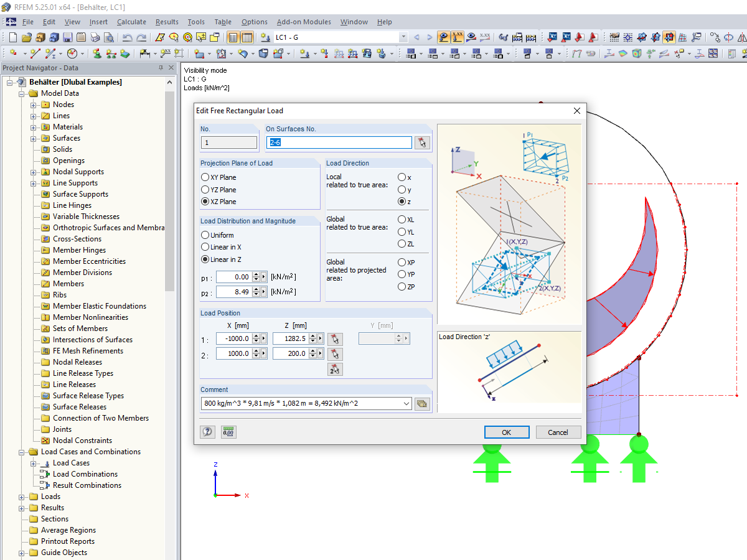Open the LC1 - G load case dropdown
This screenshot has height=560, width=747.
(403, 37)
